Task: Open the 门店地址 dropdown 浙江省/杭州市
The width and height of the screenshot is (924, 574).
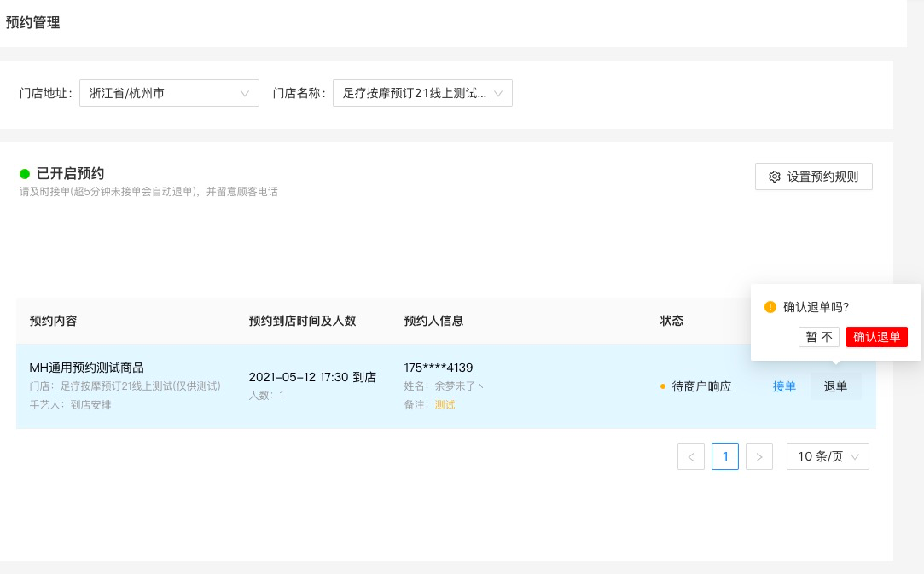Action: [x=169, y=93]
